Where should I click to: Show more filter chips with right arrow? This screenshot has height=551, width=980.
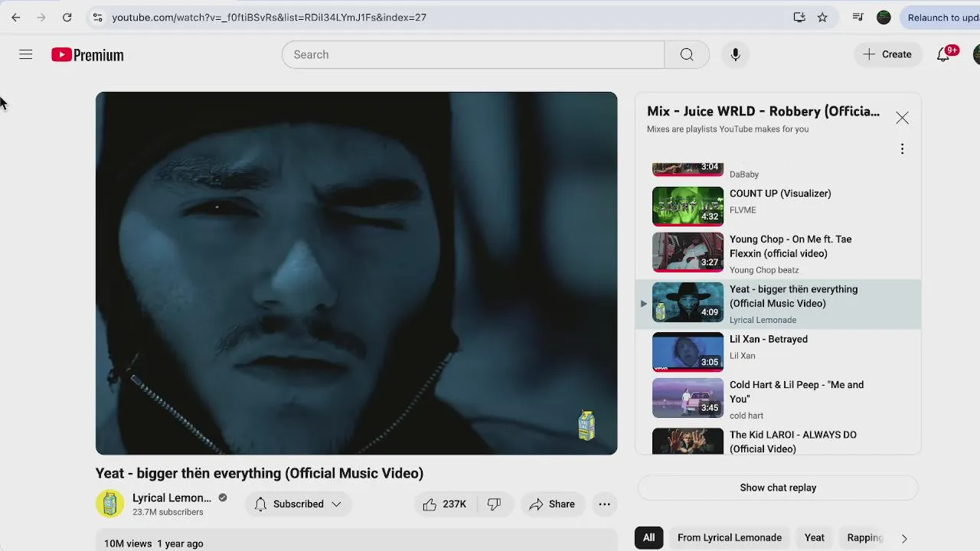904,538
